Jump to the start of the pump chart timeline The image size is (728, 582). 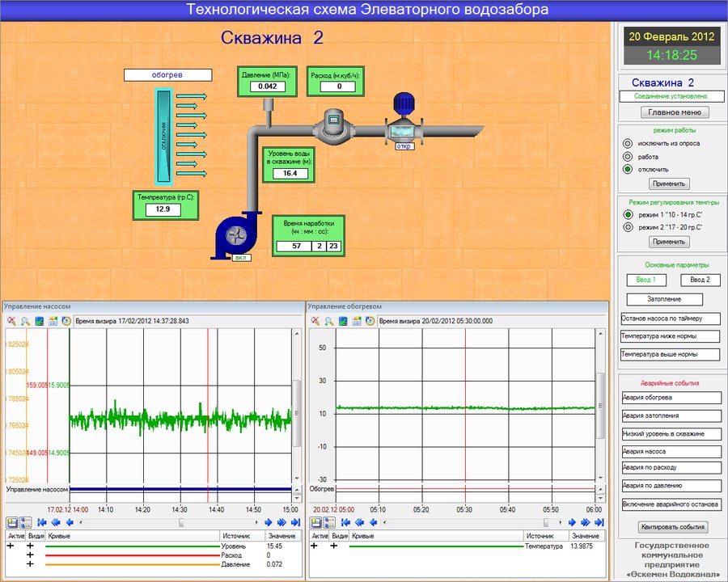(x=40, y=523)
